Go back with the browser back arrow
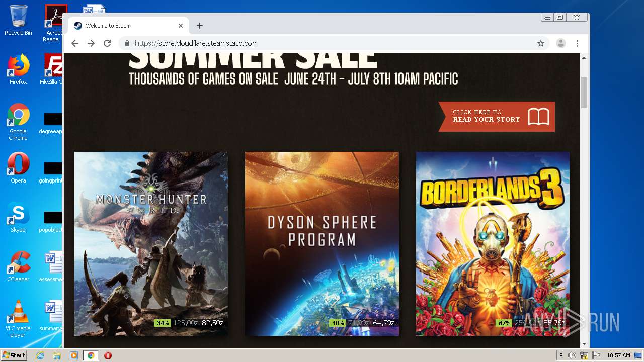The height and width of the screenshot is (362, 644). point(75,43)
